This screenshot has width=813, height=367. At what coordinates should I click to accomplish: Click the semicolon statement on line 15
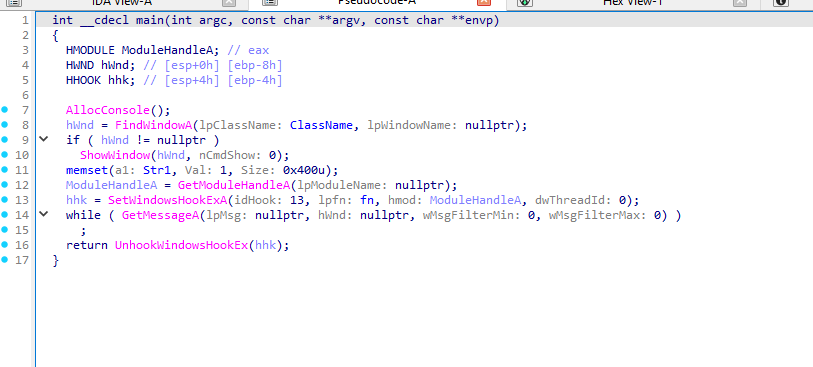pyautogui.click(x=83, y=231)
